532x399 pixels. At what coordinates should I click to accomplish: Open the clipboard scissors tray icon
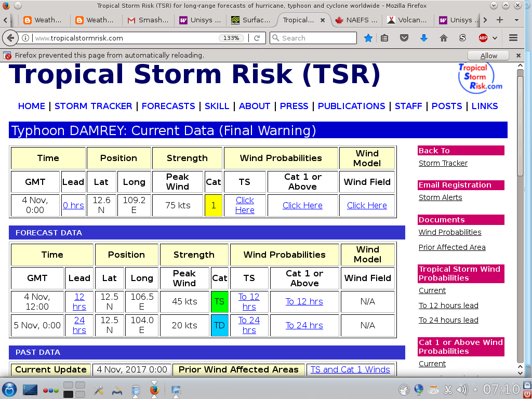point(448,390)
